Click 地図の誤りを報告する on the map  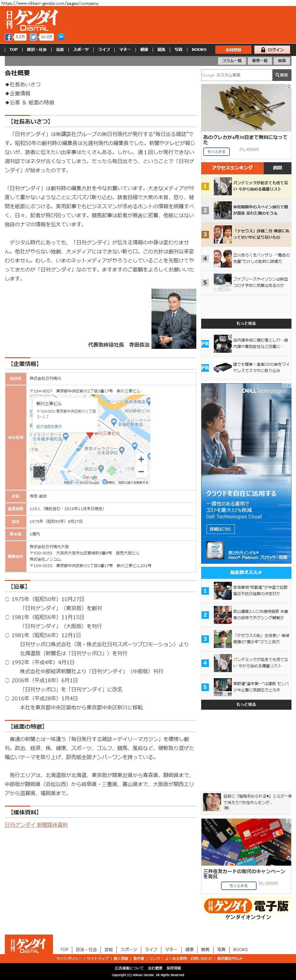(133, 482)
